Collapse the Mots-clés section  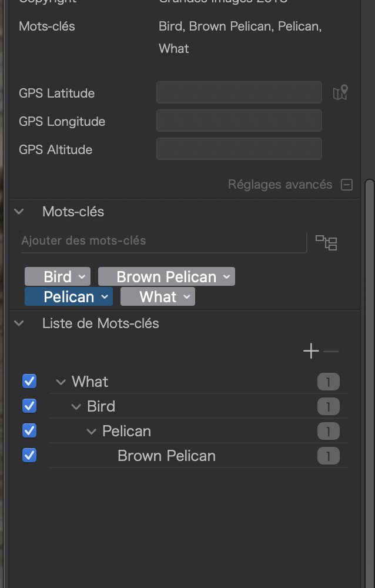tap(19, 212)
